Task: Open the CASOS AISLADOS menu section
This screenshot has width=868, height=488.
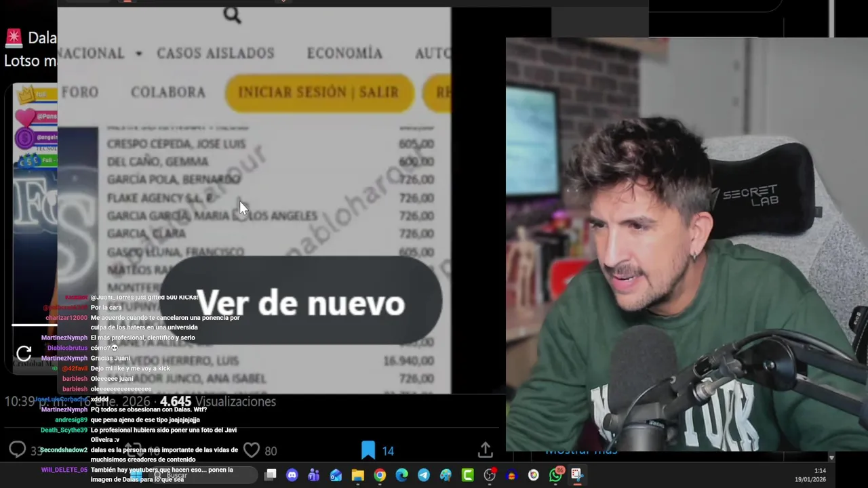Action: pyautogui.click(x=215, y=54)
